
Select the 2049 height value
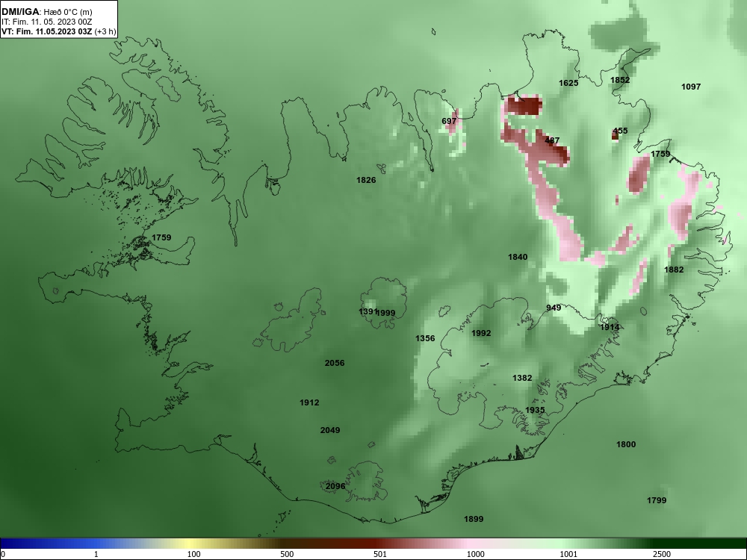pos(330,430)
